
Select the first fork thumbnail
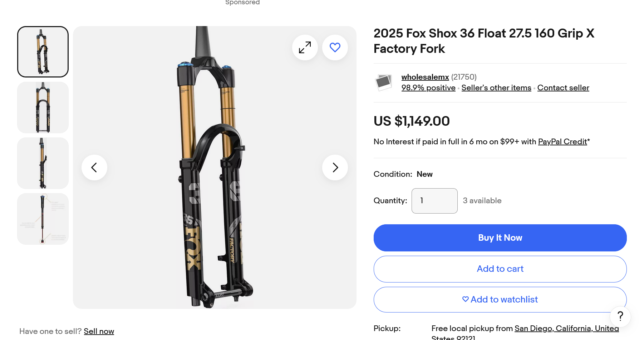[x=43, y=52]
